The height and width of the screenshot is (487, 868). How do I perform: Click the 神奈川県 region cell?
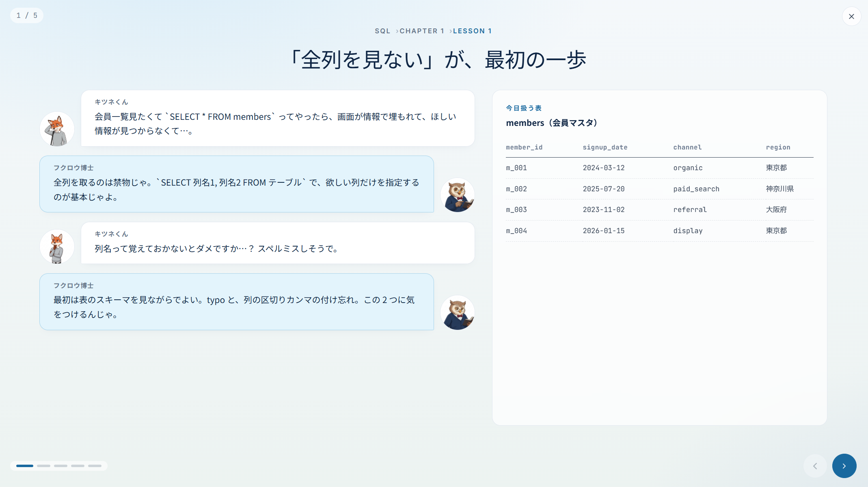coord(779,189)
